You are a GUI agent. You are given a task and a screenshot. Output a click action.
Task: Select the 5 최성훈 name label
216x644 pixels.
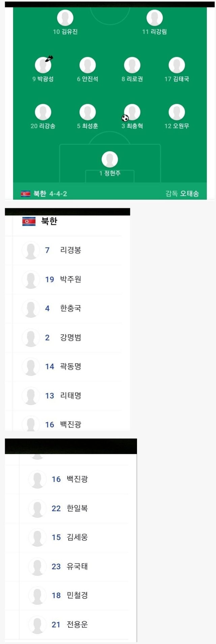pos(87,126)
